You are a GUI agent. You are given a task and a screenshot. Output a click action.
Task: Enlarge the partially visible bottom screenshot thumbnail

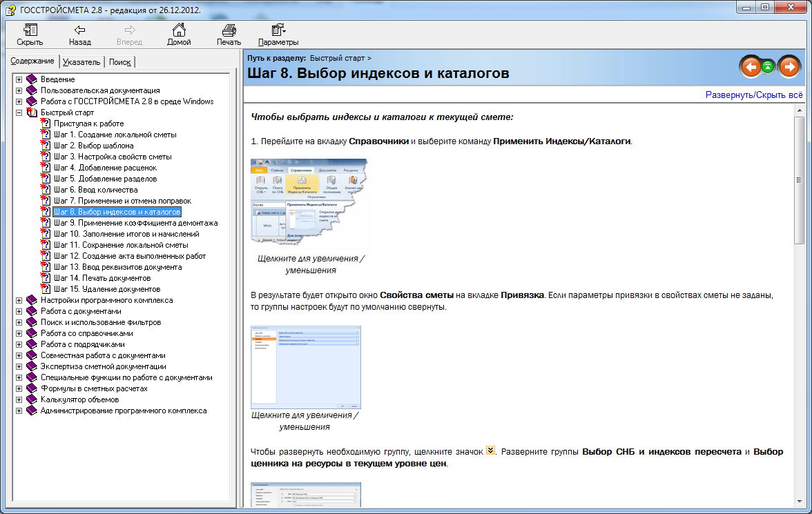click(x=306, y=494)
